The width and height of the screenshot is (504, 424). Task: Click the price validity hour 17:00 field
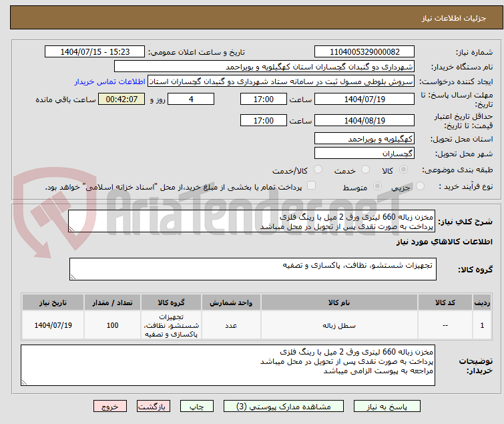[x=263, y=120]
